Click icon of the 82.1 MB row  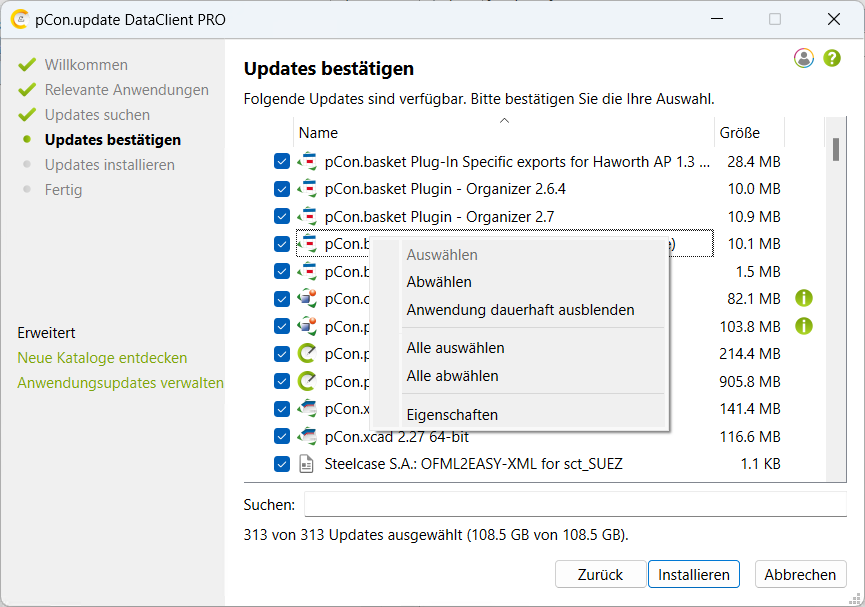tap(307, 299)
